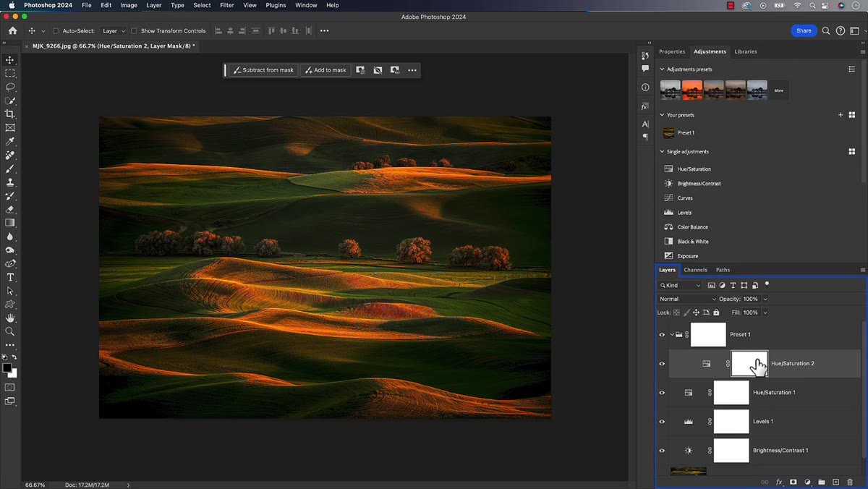Click new adjustment layer half-circle icon
The image size is (868, 489).
point(808,482)
